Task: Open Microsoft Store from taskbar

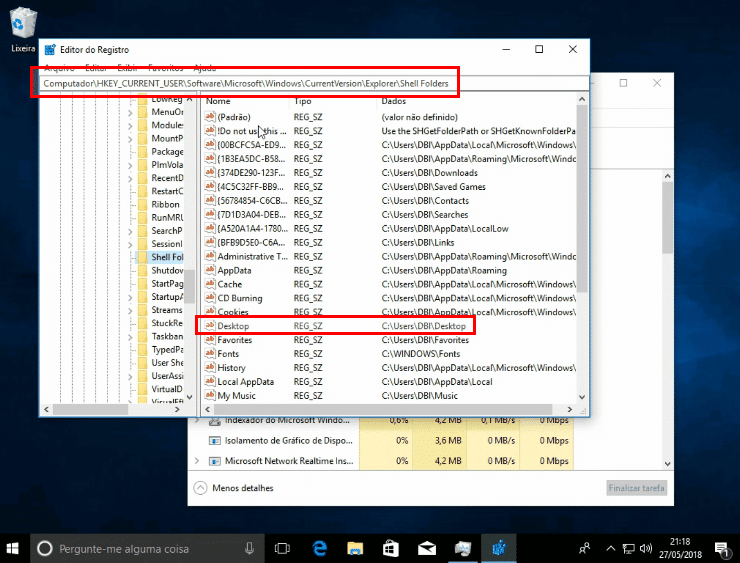Action: 391,548
